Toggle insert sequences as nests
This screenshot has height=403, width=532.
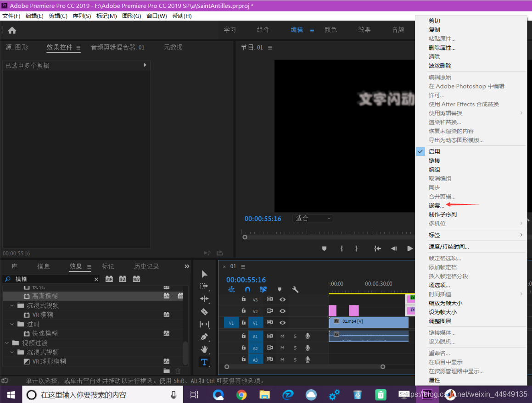pyautogui.click(x=231, y=289)
